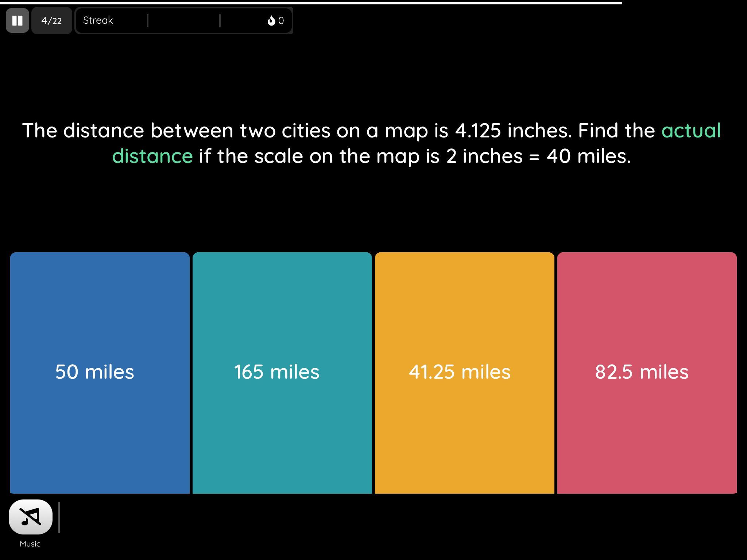The image size is (747, 560).
Task: Toggle the music mute icon
Action: point(31,517)
